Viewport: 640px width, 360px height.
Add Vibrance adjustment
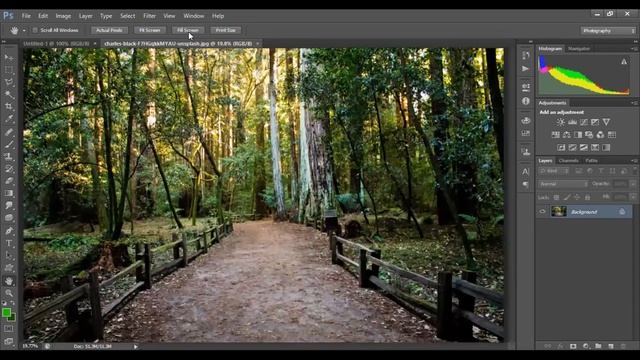606,122
